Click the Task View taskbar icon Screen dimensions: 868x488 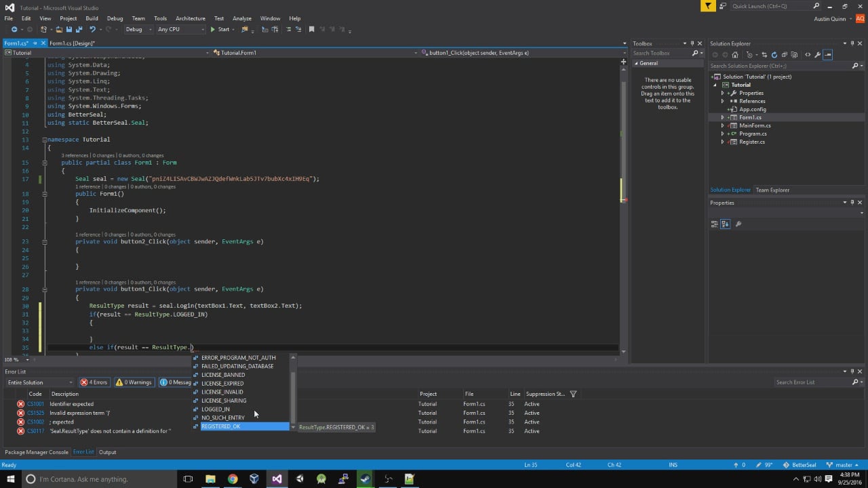[x=189, y=479]
